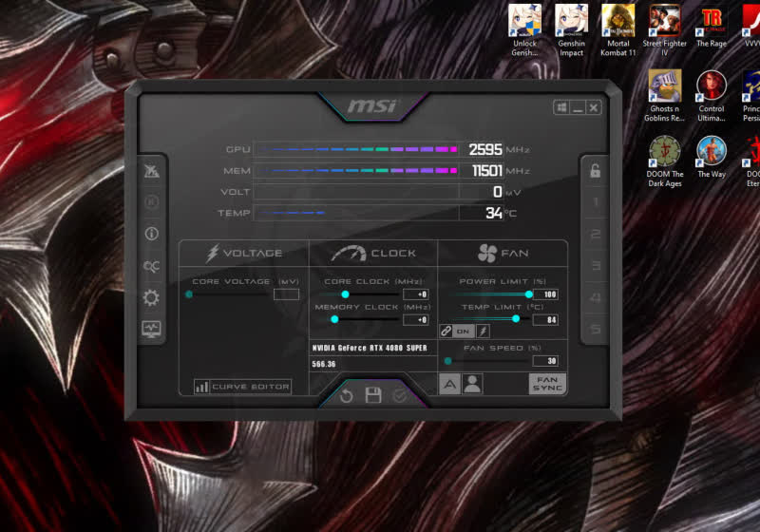Viewport: 760px width, 532px height.
Task: Click the memory clock slider handle
Action: point(334,319)
